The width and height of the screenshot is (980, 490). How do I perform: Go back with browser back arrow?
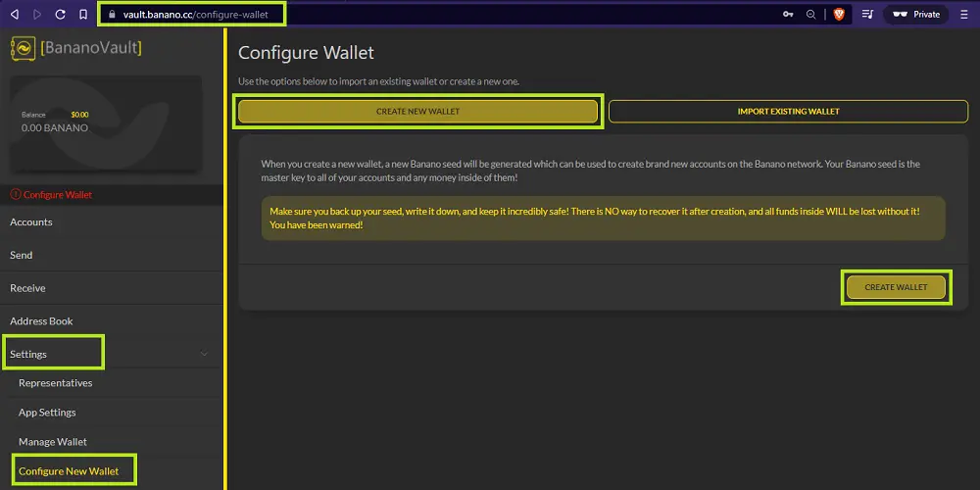(15, 15)
